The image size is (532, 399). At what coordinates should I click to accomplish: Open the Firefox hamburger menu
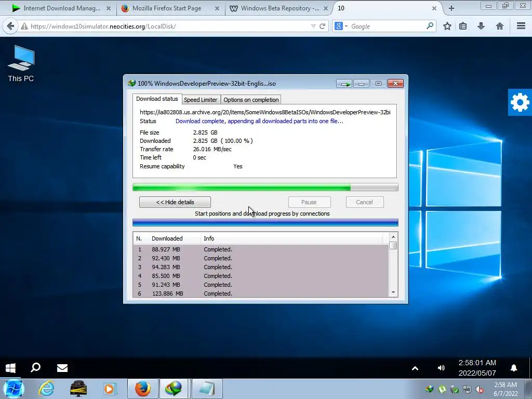521,26
